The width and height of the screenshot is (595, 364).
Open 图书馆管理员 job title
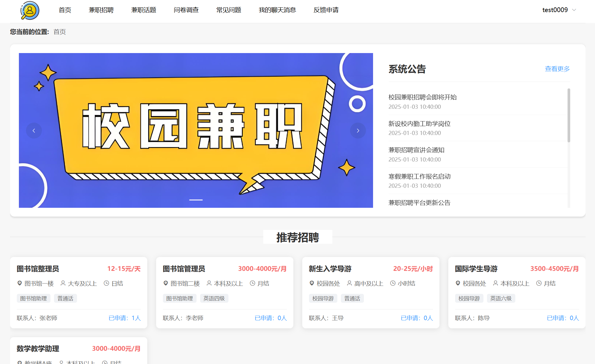click(x=184, y=269)
